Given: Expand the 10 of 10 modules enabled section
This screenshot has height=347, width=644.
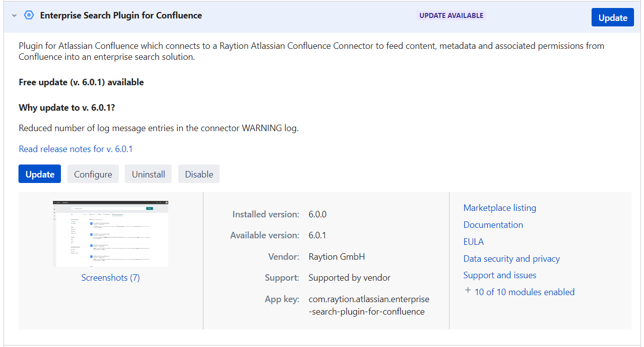Looking at the screenshot, I should tap(524, 292).
